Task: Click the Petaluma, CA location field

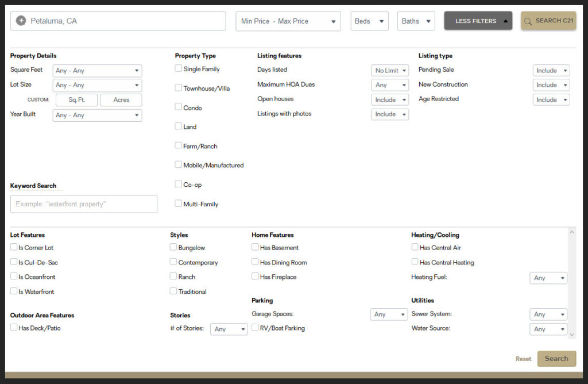Action: tap(118, 21)
